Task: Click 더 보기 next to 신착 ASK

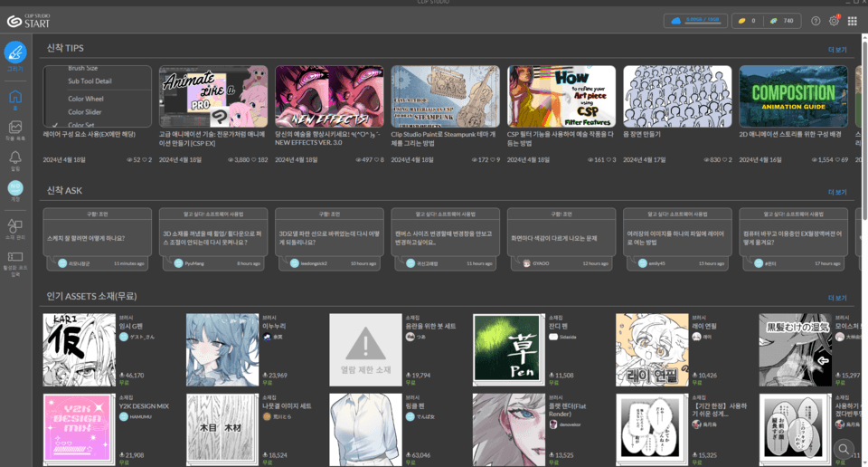Action: point(837,192)
